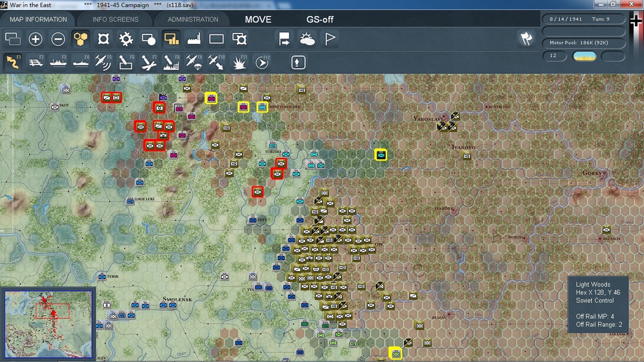Click the pennant flag icon
644x362 pixels.
point(330,39)
